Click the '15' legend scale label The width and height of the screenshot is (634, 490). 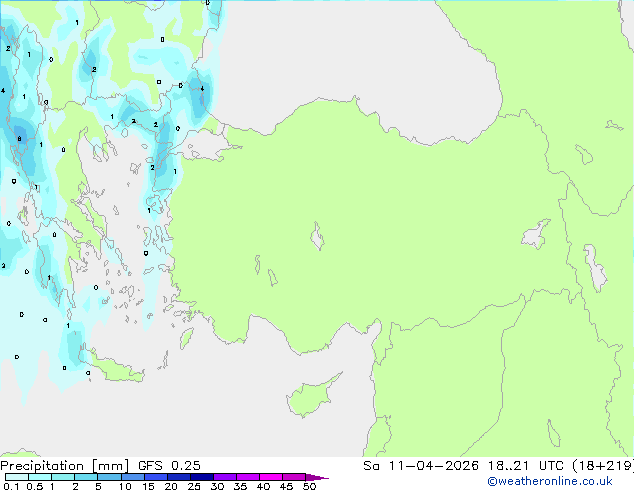(x=148, y=486)
